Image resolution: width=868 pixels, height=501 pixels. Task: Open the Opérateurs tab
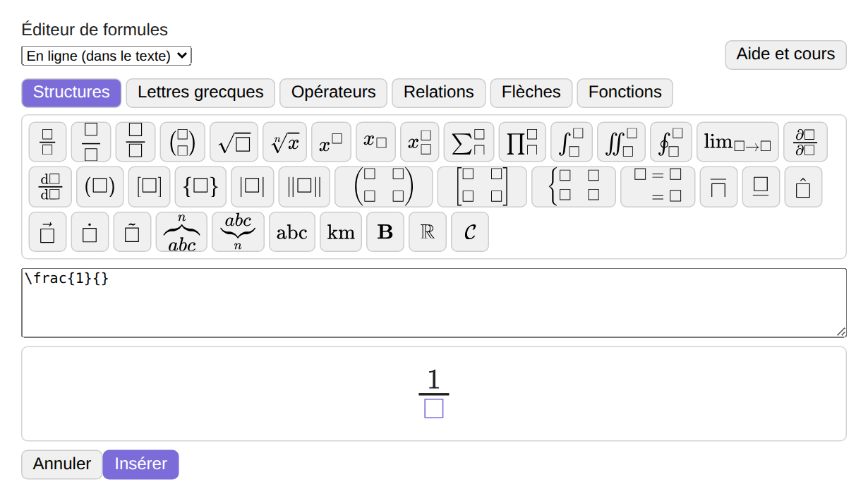tap(334, 92)
